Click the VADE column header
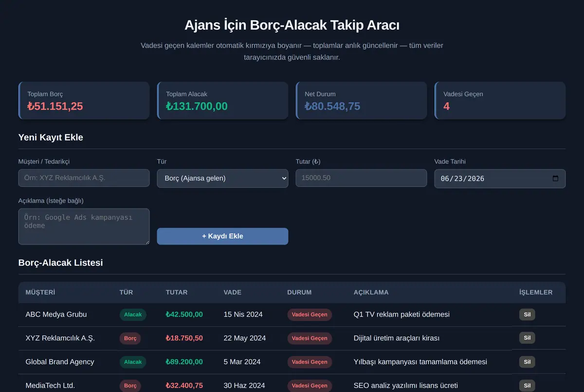 pos(233,292)
